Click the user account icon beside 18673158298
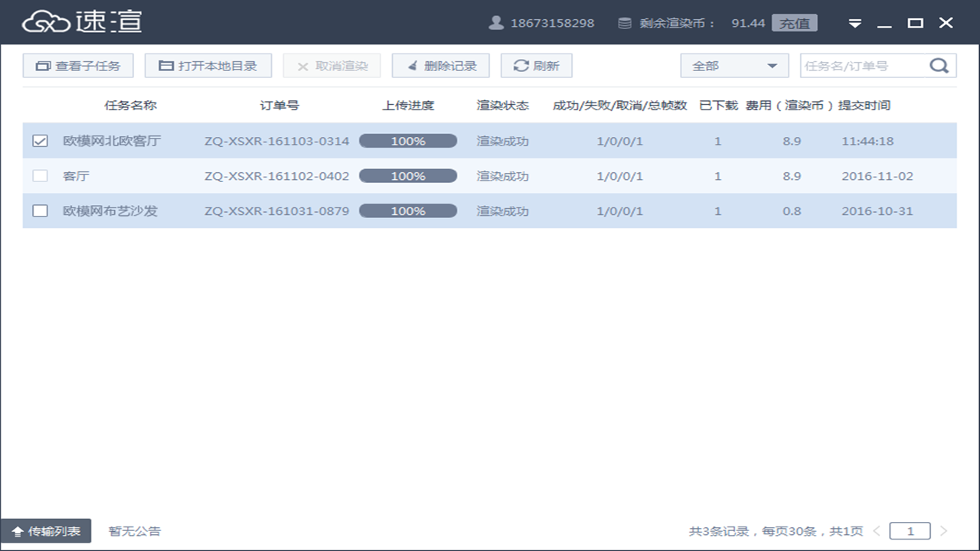The width and height of the screenshot is (980, 551). pos(494,23)
